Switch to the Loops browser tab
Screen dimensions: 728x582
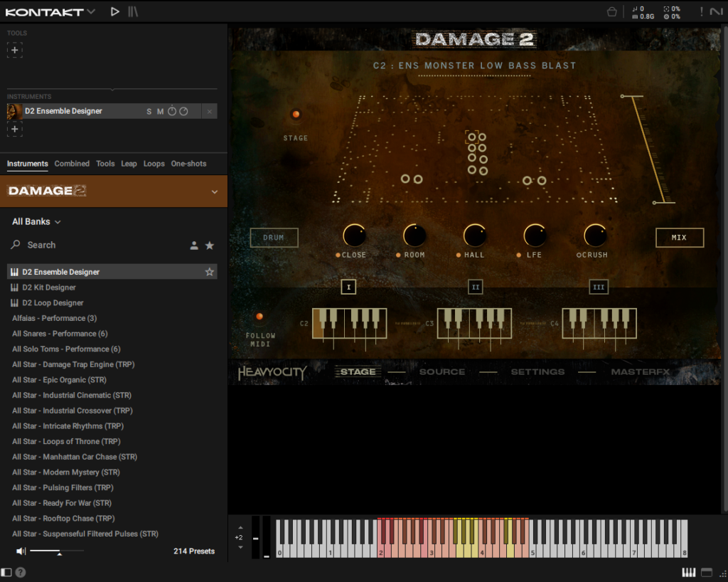tap(154, 164)
